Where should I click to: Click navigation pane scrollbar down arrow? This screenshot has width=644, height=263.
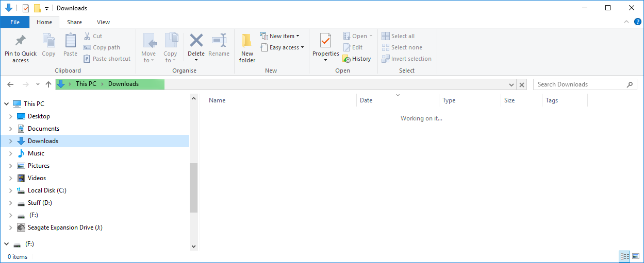click(x=194, y=247)
